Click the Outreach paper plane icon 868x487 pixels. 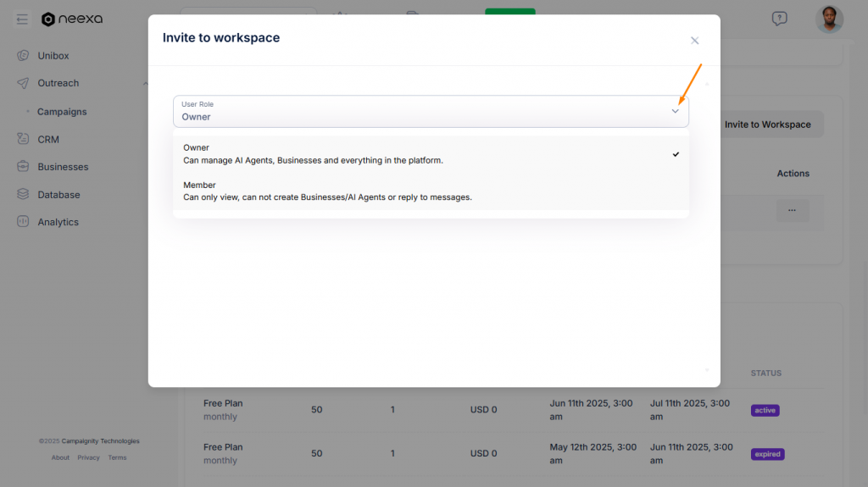[23, 83]
